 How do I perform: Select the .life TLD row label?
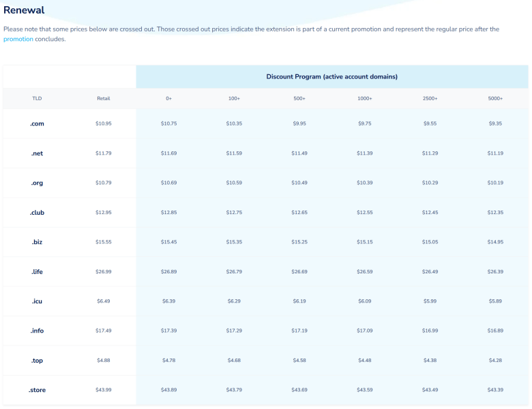37,272
